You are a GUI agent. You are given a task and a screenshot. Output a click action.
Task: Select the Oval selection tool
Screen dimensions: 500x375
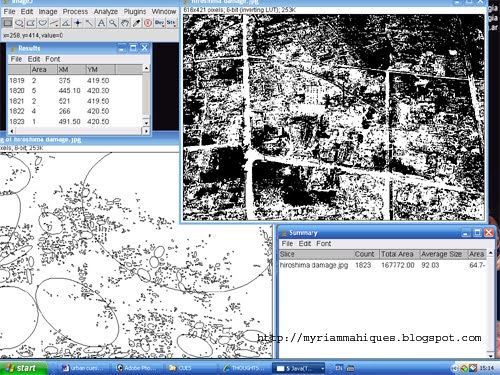click(19, 23)
